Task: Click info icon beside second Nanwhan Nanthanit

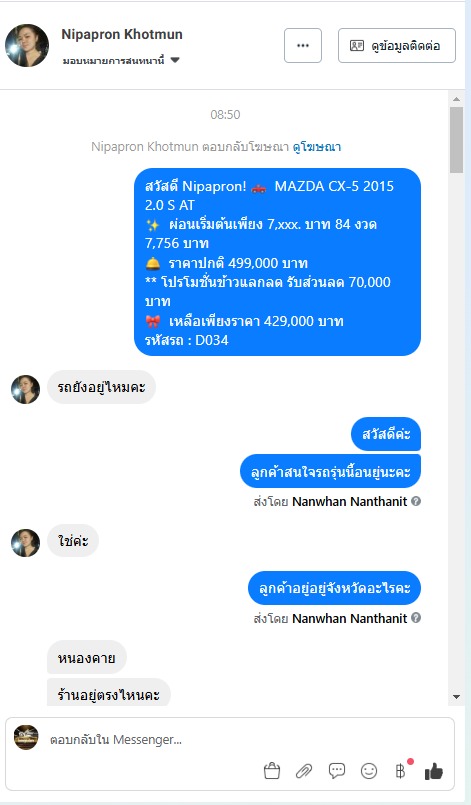Action: (x=416, y=618)
